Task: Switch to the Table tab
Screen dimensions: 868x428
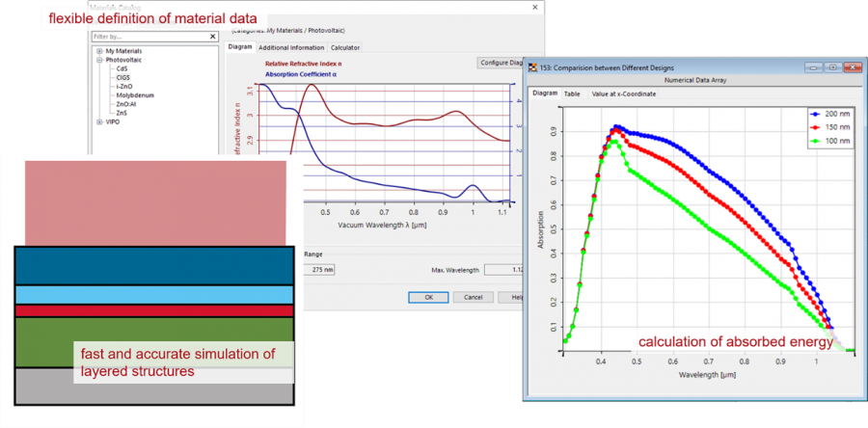Action: [572, 94]
